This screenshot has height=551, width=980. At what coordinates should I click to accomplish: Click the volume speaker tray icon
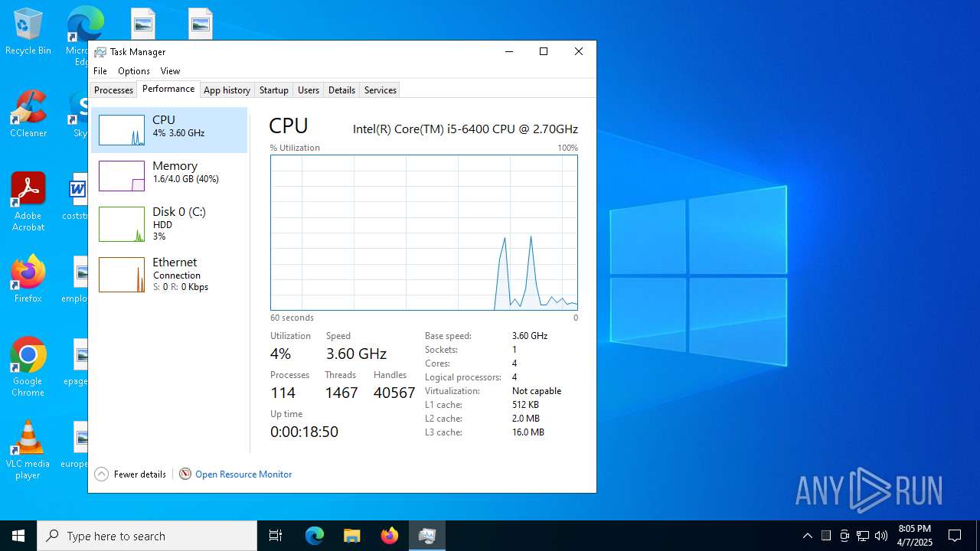click(x=881, y=536)
